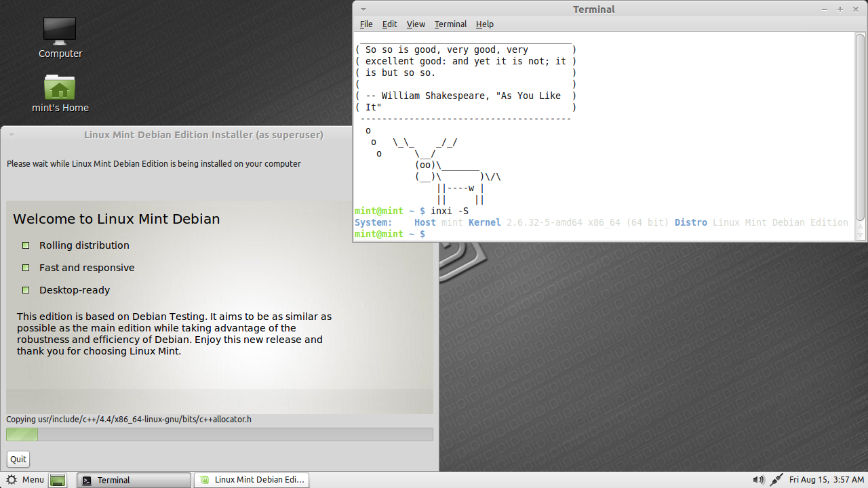Click the clock showing Fri Aug 15, 3:57 AM
868x488 pixels.
(x=827, y=480)
